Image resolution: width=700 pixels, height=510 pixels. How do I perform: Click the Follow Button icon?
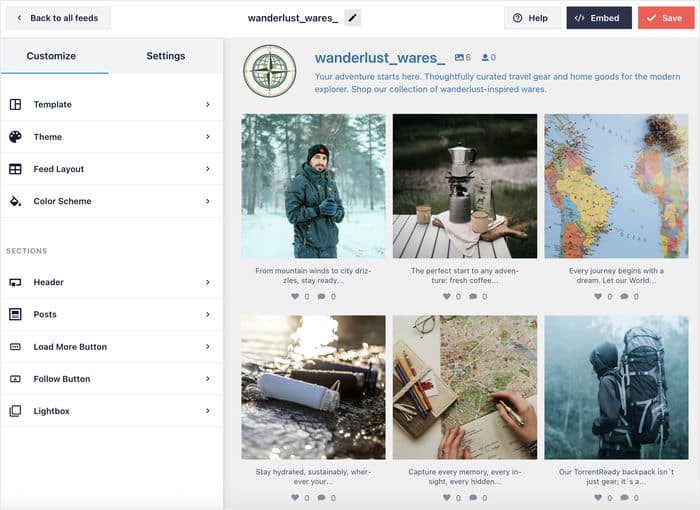click(x=15, y=379)
